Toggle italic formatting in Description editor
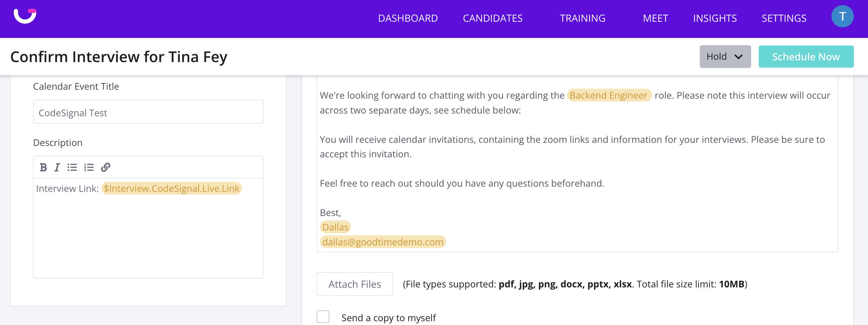This screenshot has width=868, height=325. point(57,167)
